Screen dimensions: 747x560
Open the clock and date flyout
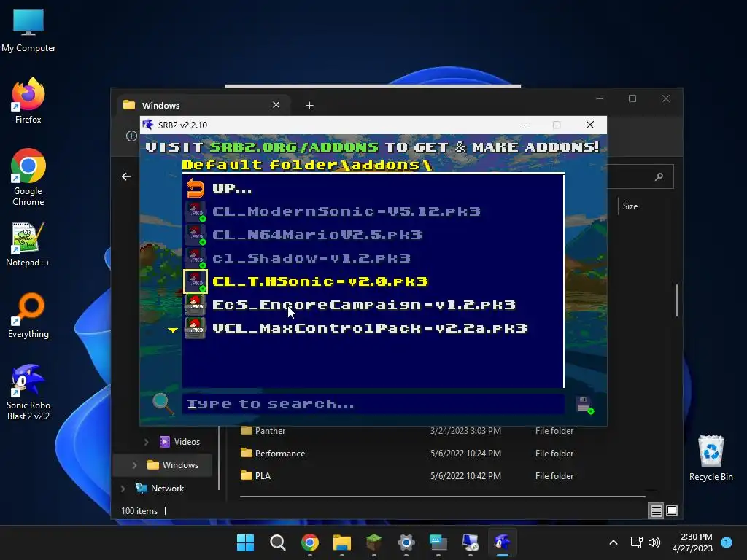pyautogui.click(x=692, y=542)
